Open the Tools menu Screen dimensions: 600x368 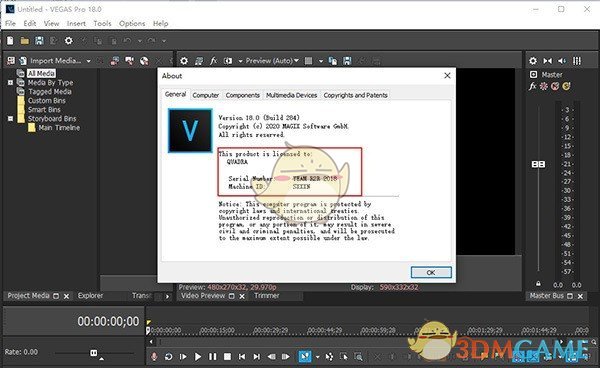pos(102,23)
